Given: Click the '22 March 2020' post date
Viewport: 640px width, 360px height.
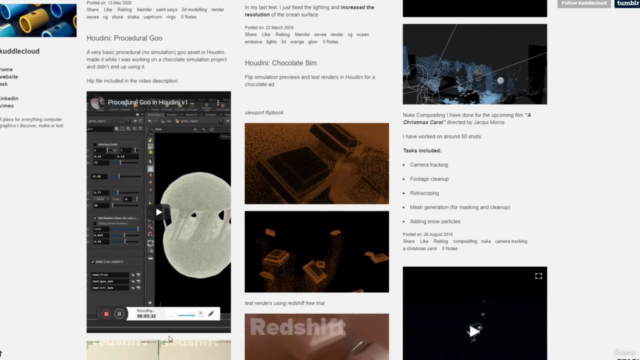Looking at the screenshot, I should (x=280, y=27).
